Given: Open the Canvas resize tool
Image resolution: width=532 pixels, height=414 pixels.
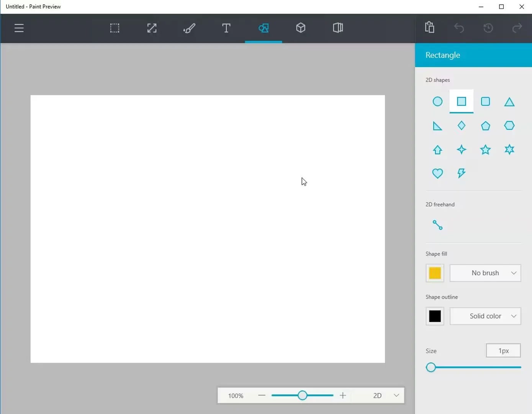Looking at the screenshot, I should (x=152, y=28).
